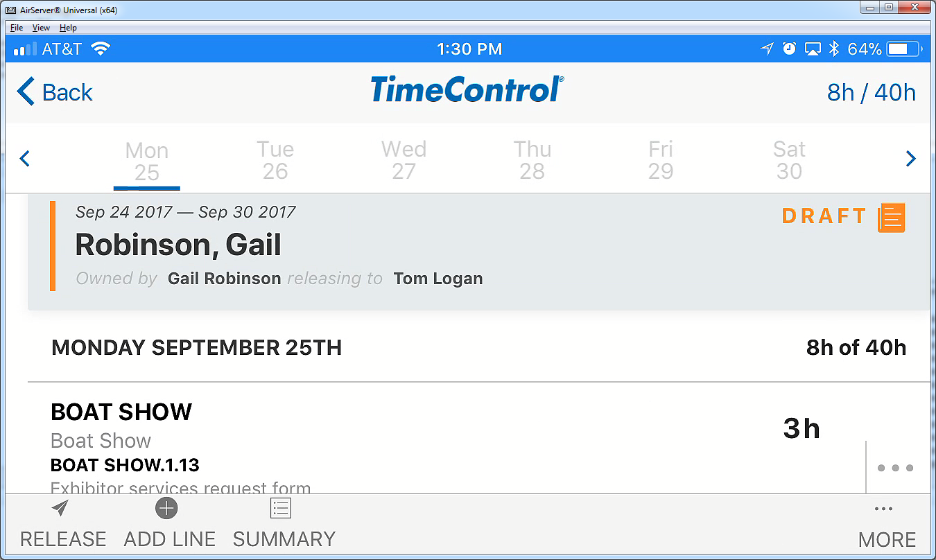Tap the Release paper plane icon

60,509
